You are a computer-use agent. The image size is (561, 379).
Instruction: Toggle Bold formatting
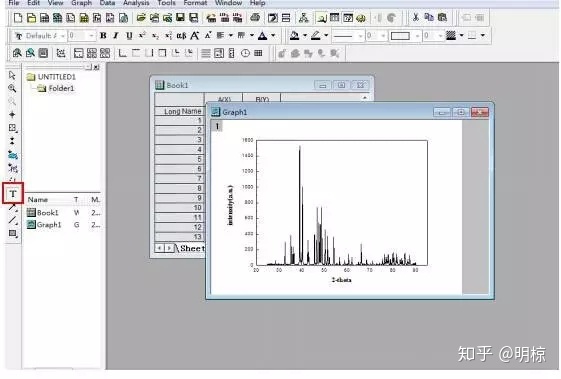click(x=103, y=35)
